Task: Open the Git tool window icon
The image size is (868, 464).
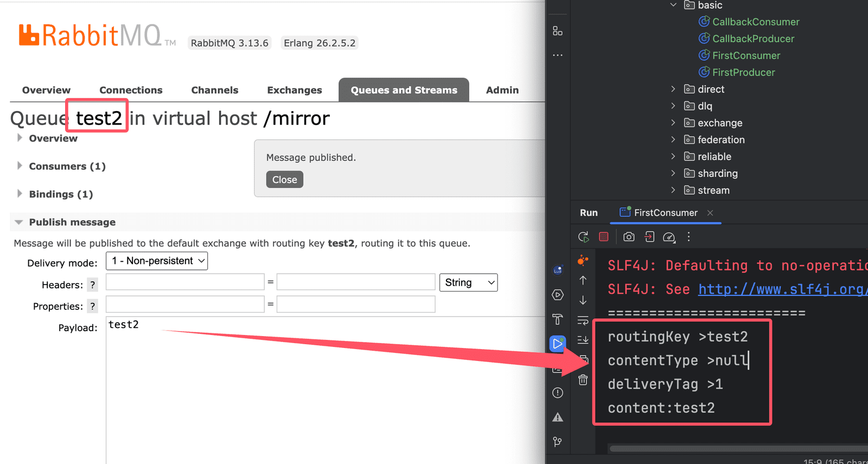Action: click(x=558, y=442)
